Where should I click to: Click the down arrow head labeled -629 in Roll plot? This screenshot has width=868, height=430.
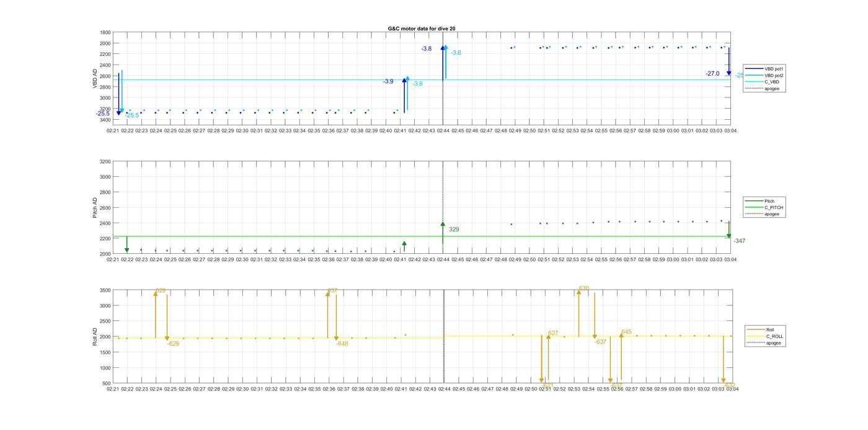click(x=167, y=338)
